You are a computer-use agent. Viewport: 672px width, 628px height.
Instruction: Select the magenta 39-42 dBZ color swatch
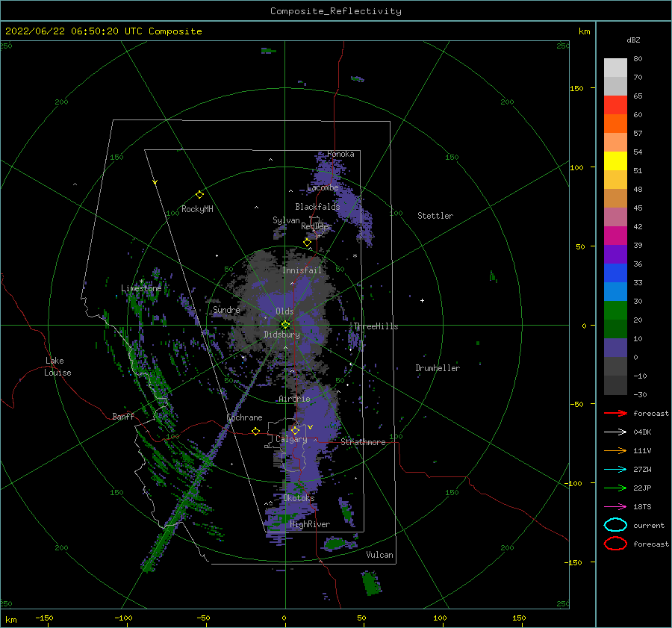615,236
